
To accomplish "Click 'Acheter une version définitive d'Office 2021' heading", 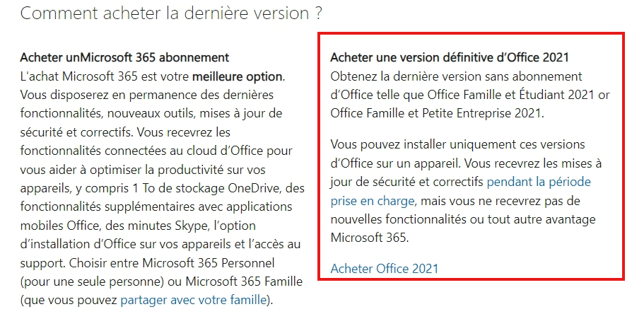I will coord(450,57).
